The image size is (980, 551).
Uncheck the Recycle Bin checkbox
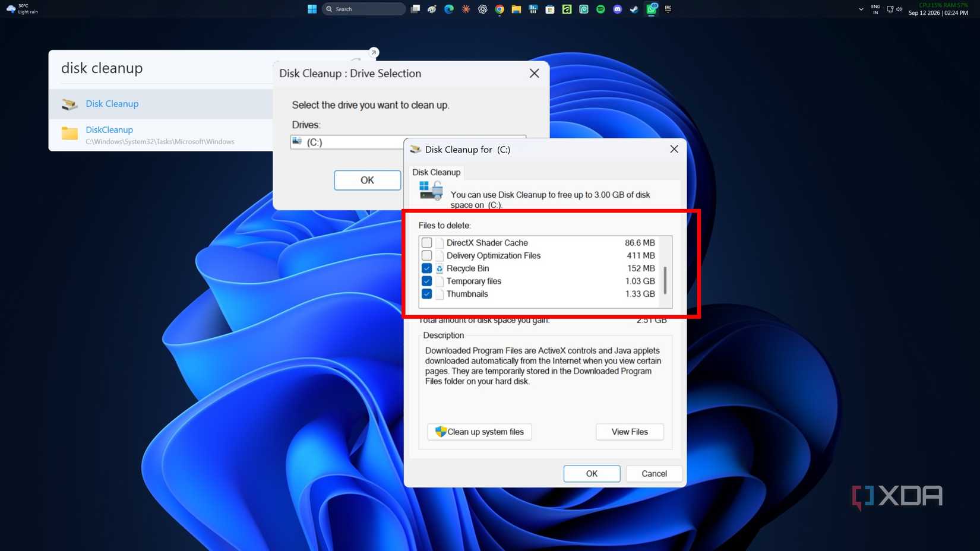pyautogui.click(x=426, y=268)
